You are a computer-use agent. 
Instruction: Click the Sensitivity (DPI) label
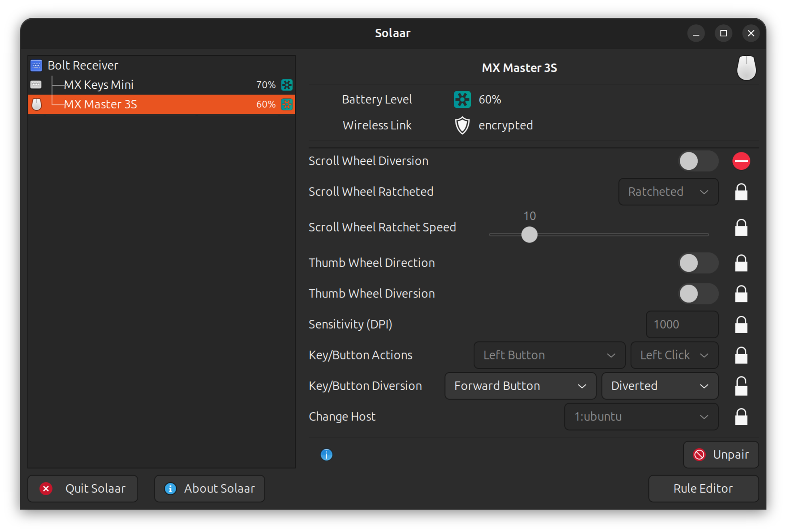(350, 324)
